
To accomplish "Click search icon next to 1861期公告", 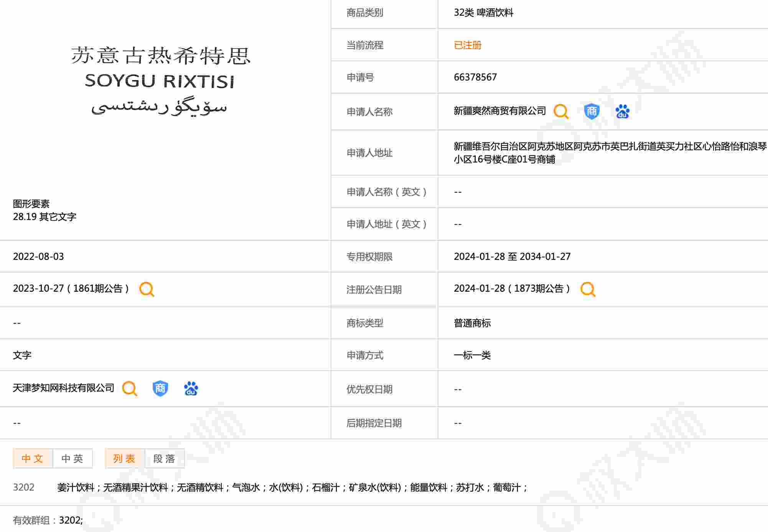I will (x=147, y=289).
